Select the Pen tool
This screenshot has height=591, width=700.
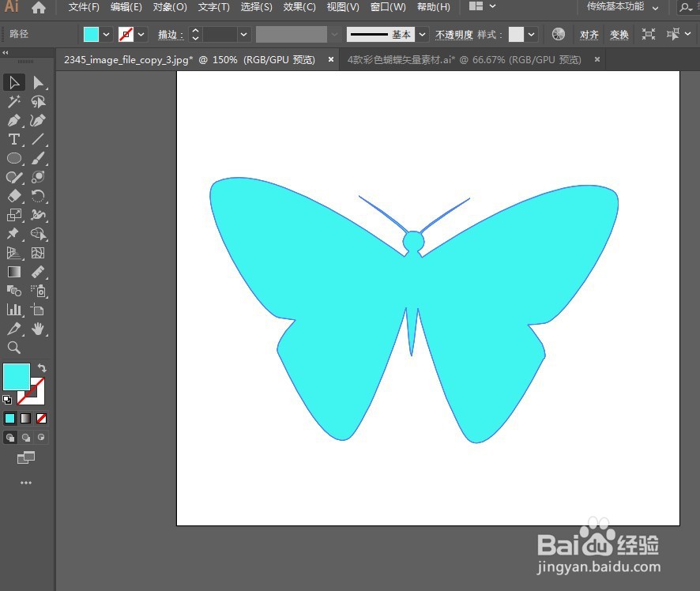(14, 121)
